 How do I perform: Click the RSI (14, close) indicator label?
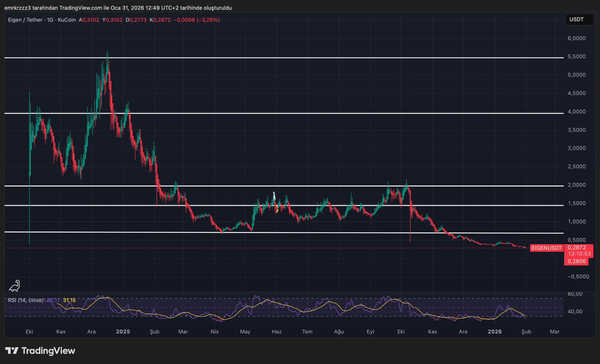[26, 300]
